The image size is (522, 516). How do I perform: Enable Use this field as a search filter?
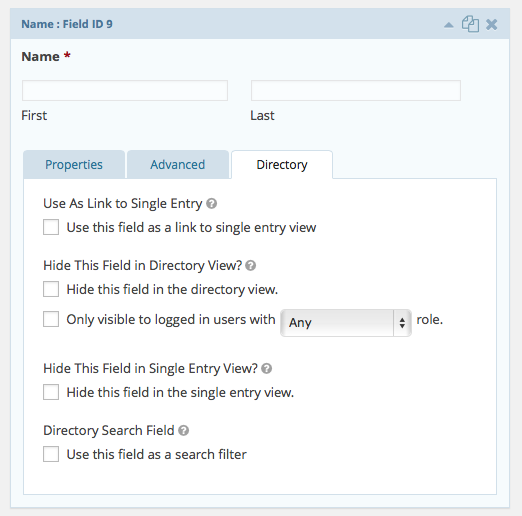tap(51, 454)
